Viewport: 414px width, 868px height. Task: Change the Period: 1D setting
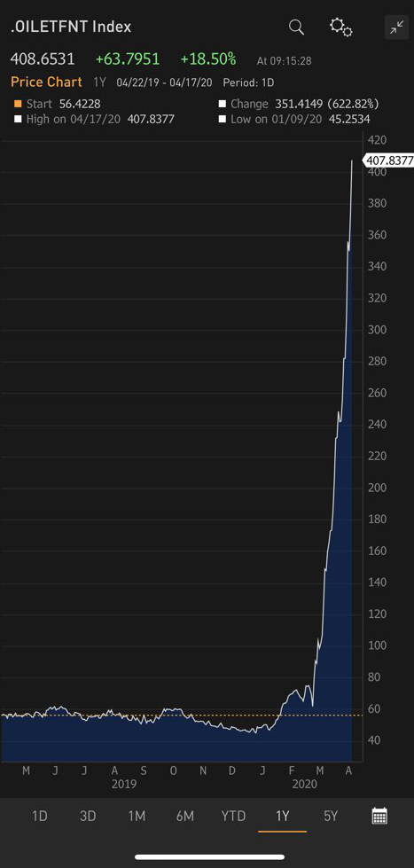pos(249,83)
